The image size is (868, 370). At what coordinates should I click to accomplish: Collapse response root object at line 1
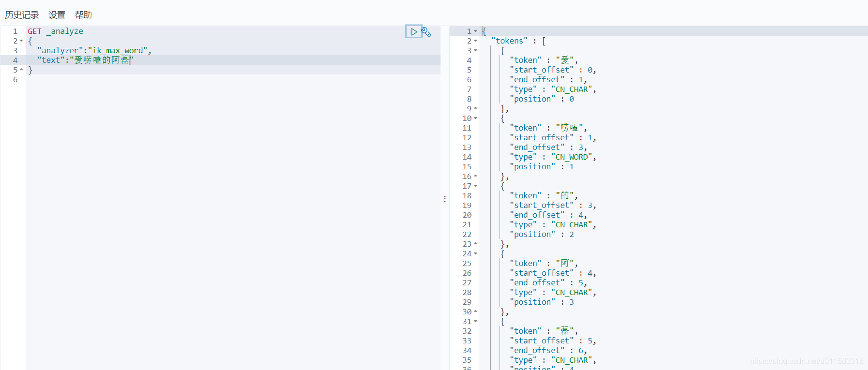click(476, 31)
